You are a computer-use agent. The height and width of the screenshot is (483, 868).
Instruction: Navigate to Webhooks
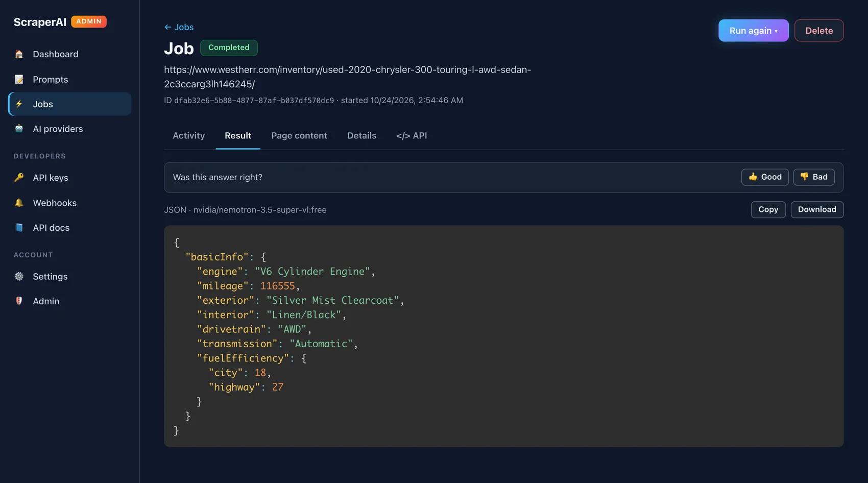[69, 203]
